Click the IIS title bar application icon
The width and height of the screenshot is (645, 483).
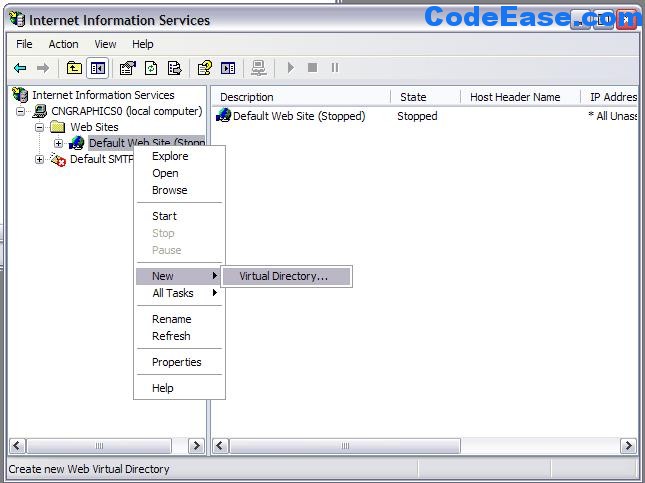17,19
